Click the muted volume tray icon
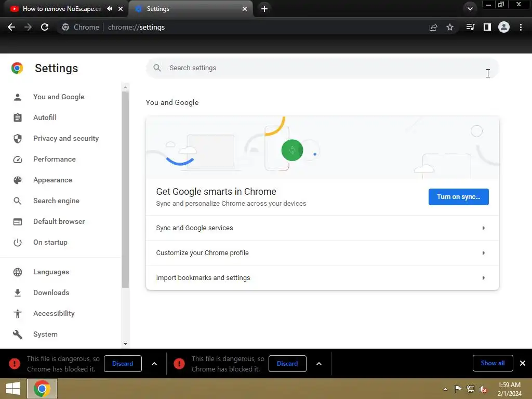Image resolution: width=532 pixels, height=399 pixels. click(x=483, y=389)
